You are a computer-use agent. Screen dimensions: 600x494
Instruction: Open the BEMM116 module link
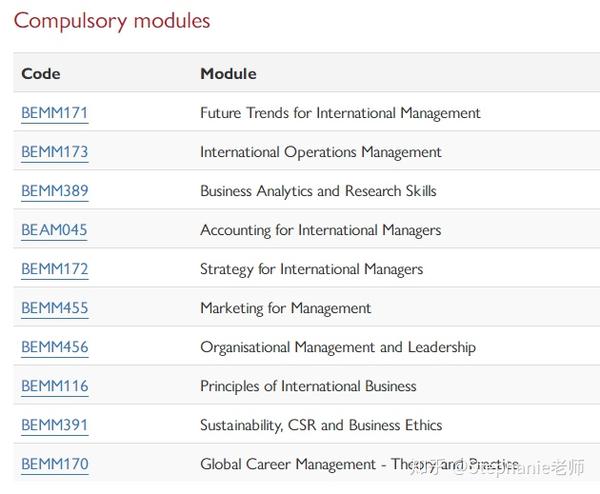coord(55,386)
